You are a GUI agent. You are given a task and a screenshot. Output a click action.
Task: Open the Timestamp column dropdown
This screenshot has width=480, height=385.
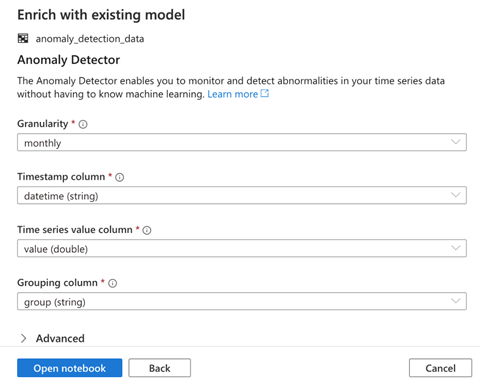click(242, 195)
